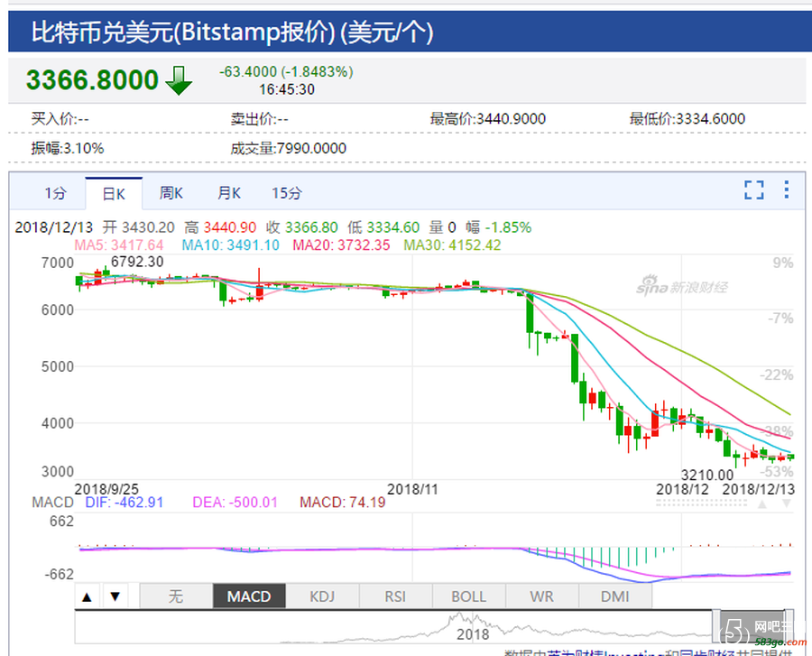
Task: Click the DEA: -500.01 value
Action: pos(235,503)
